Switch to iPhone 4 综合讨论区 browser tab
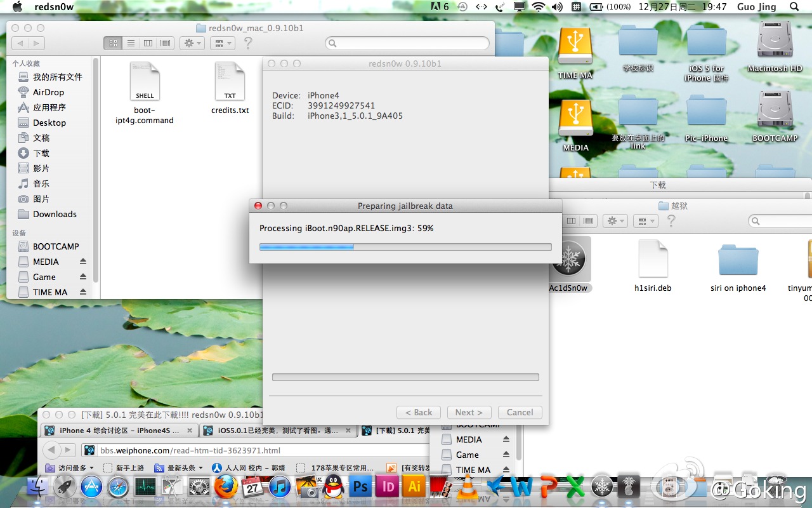This screenshot has height=508, width=812. tap(119, 431)
